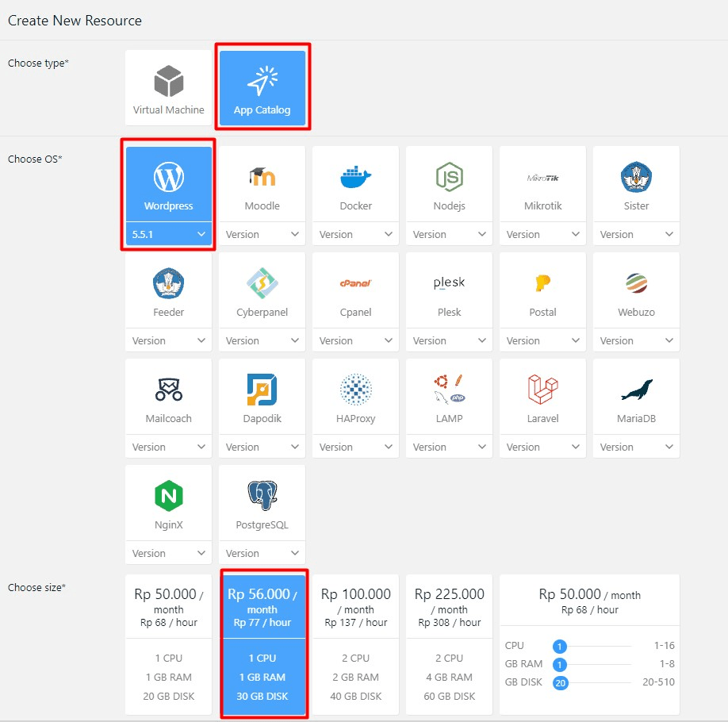Select the Docker whale icon
Image resolution: width=728 pixels, height=722 pixels.
(x=355, y=177)
